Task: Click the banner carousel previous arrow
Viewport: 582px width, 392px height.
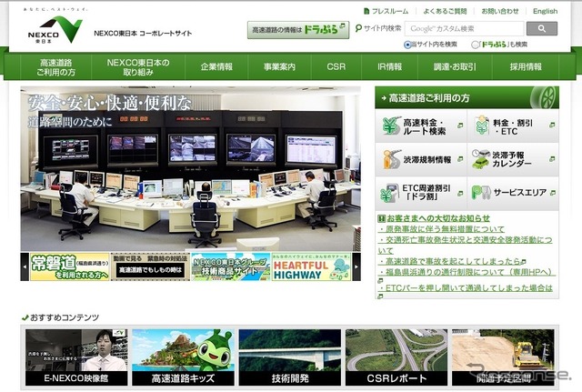Action: coord(25,266)
